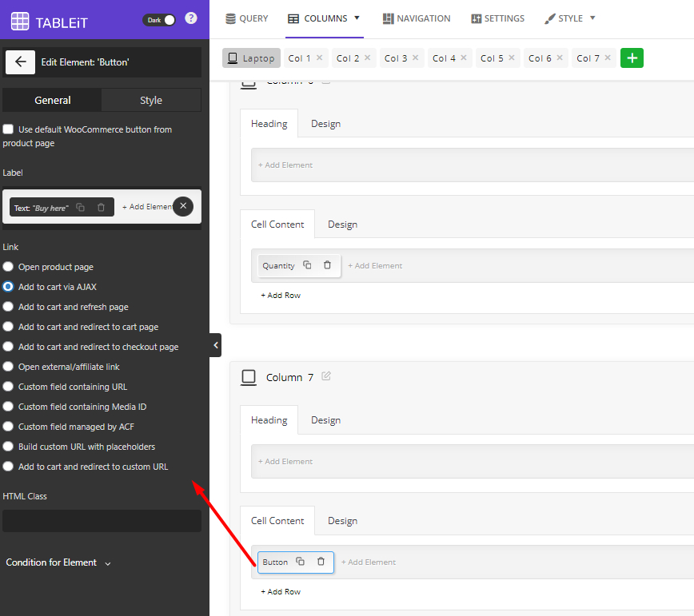694x616 pixels.
Task: Duplicate the Quantity element
Action: point(307,265)
